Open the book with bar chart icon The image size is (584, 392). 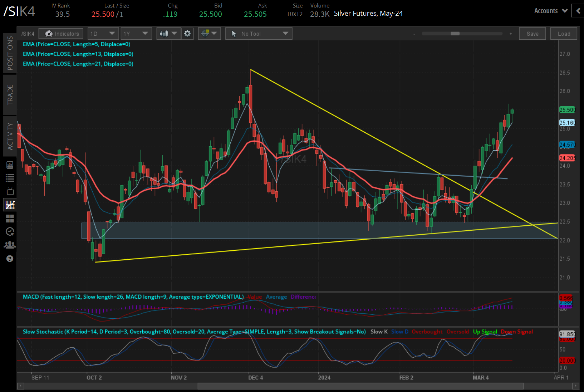tap(10, 165)
